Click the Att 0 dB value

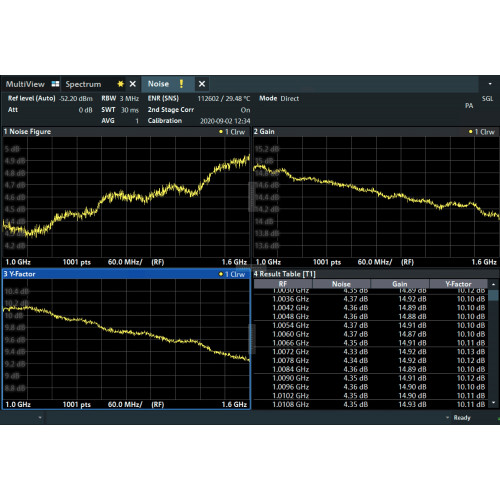click(x=86, y=110)
